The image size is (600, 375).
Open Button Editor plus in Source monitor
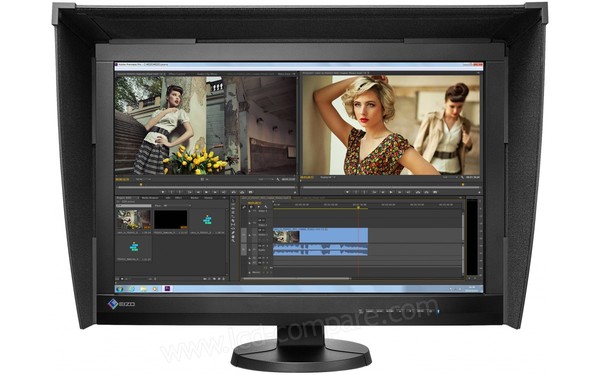(295, 192)
